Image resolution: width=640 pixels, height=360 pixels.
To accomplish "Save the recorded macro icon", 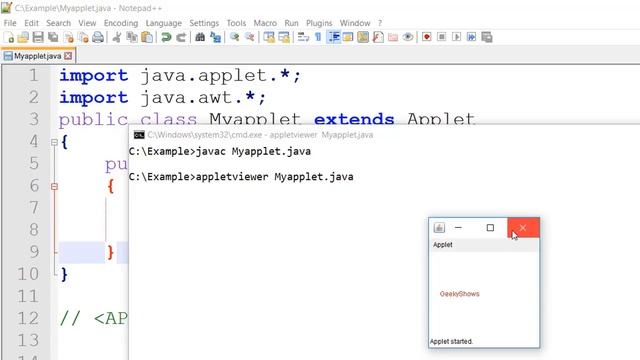I will 487,37.
